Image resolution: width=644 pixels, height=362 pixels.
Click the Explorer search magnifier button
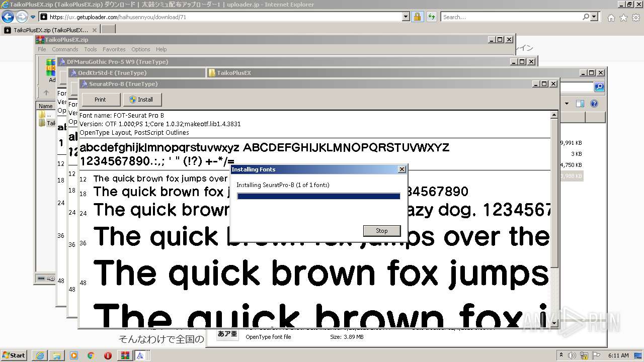click(x=599, y=87)
